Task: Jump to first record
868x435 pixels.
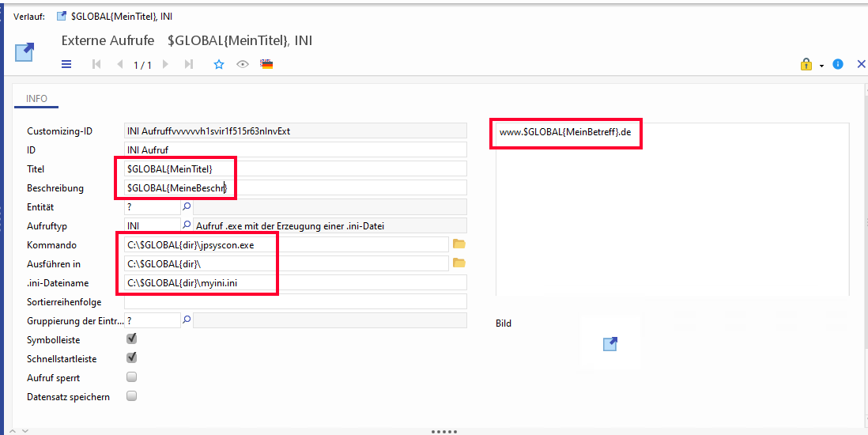Action: click(x=96, y=64)
